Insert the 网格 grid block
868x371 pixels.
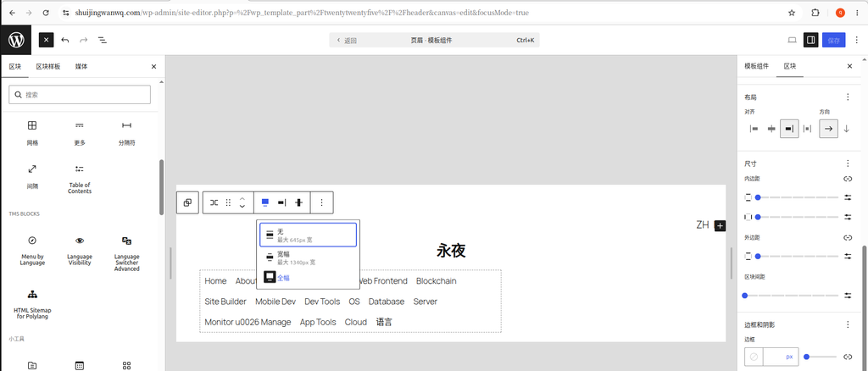tap(32, 133)
